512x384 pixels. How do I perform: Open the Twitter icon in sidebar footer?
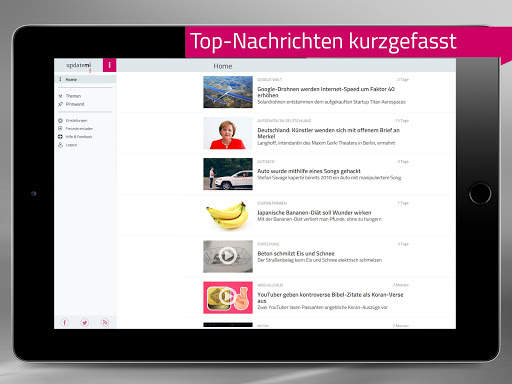click(x=85, y=322)
